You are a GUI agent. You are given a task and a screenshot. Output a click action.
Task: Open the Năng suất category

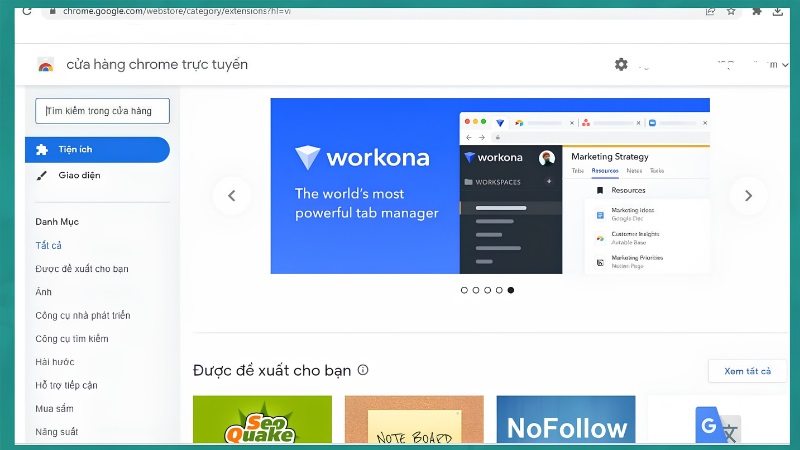tap(57, 432)
